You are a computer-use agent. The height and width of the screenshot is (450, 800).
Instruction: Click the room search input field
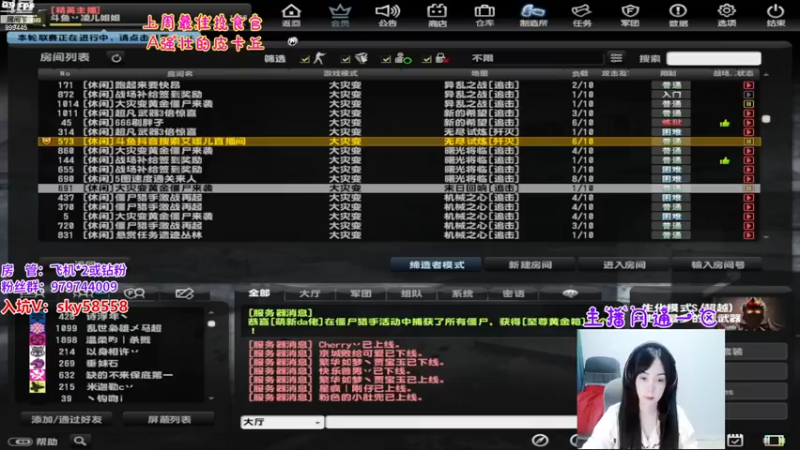[713, 58]
